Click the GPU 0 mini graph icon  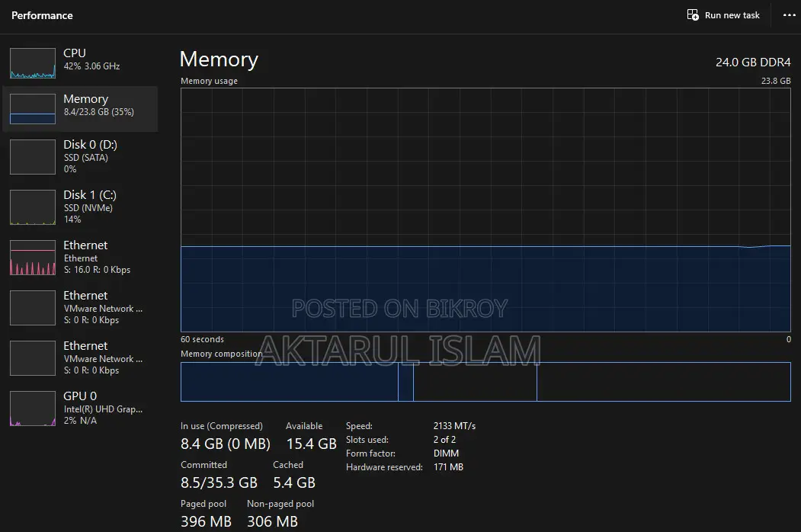point(33,409)
